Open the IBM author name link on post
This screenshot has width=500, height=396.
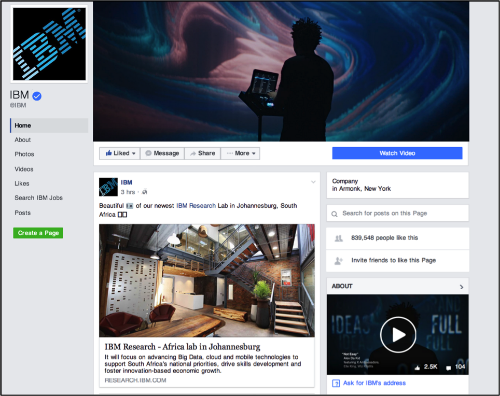126,182
